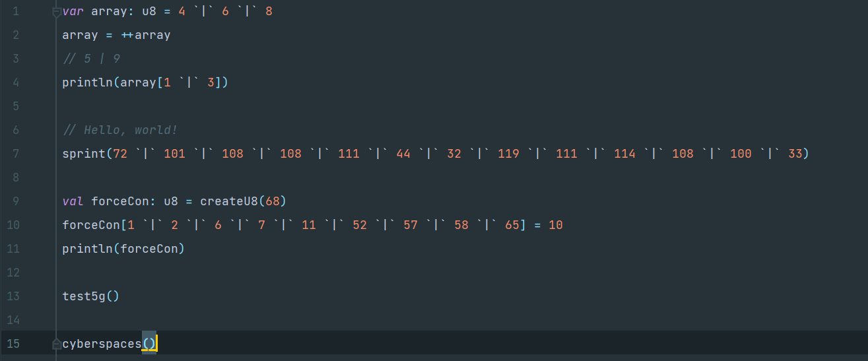The image size is (868, 361).
Task: Click the 'val' keyword on line 9
Action: point(73,201)
